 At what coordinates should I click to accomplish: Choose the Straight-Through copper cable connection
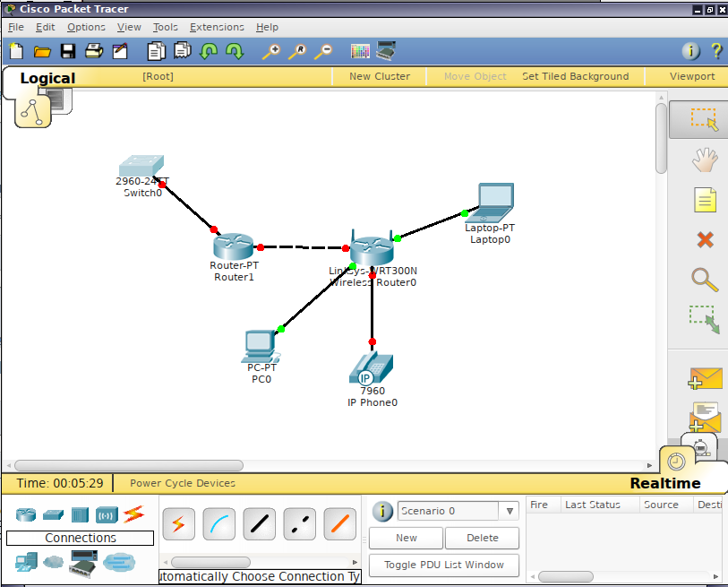[259, 523]
